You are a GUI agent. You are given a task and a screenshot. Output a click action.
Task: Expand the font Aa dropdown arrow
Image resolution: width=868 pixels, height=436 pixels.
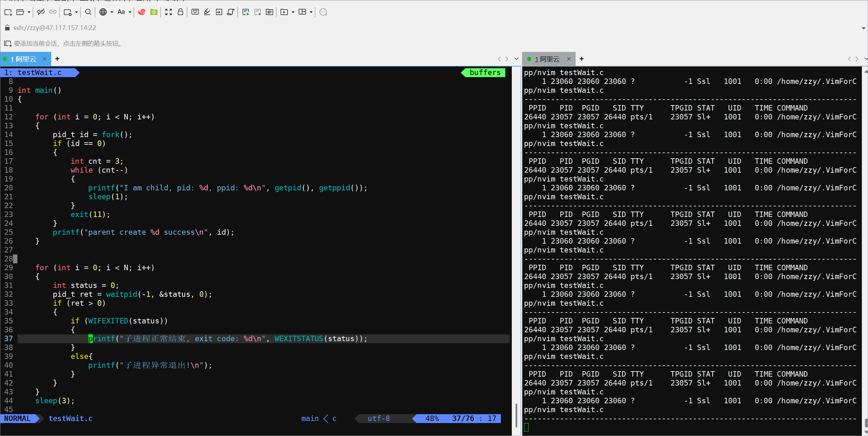[x=130, y=12]
